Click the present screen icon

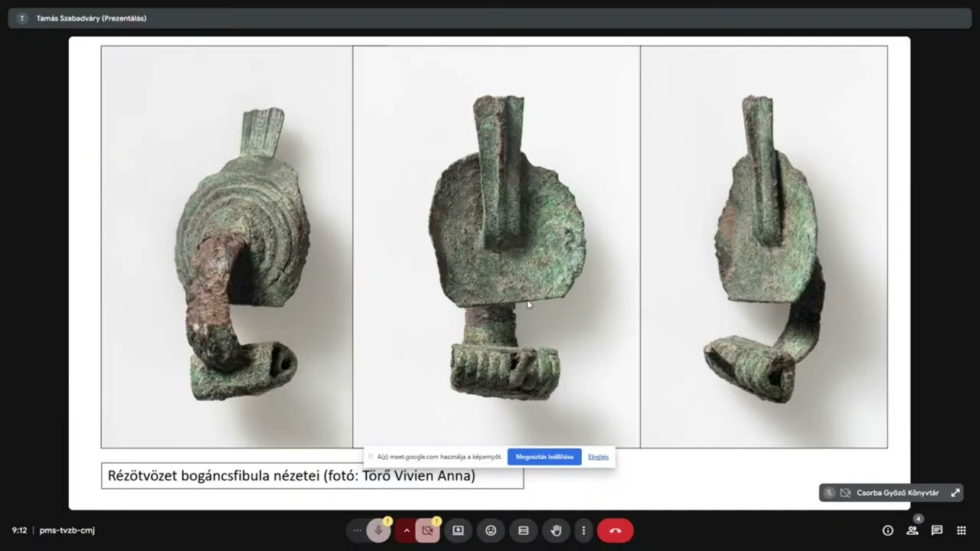pos(458,530)
